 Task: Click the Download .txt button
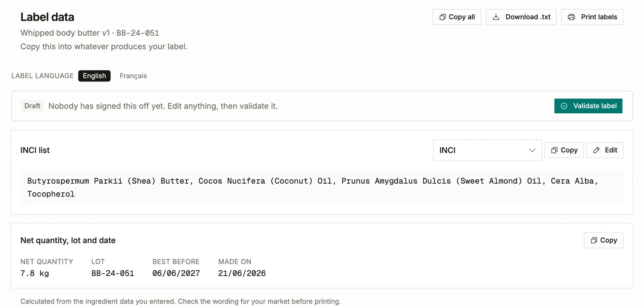pos(521,17)
